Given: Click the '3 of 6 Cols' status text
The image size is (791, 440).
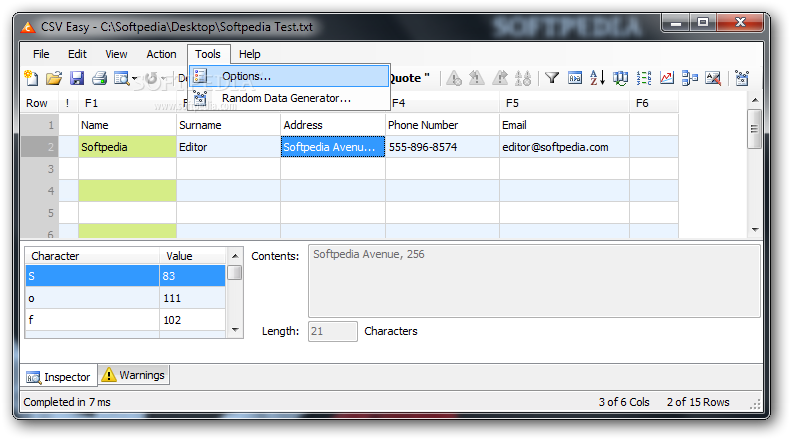Looking at the screenshot, I should [x=624, y=402].
